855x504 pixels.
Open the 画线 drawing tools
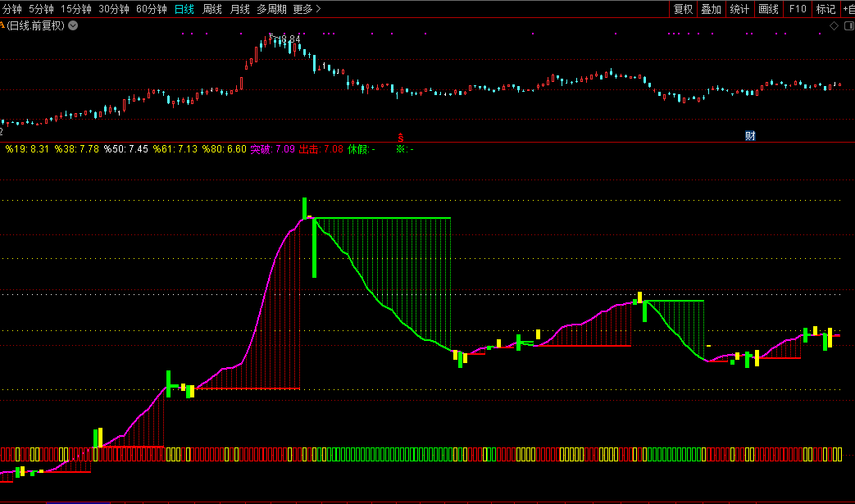coord(768,9)
